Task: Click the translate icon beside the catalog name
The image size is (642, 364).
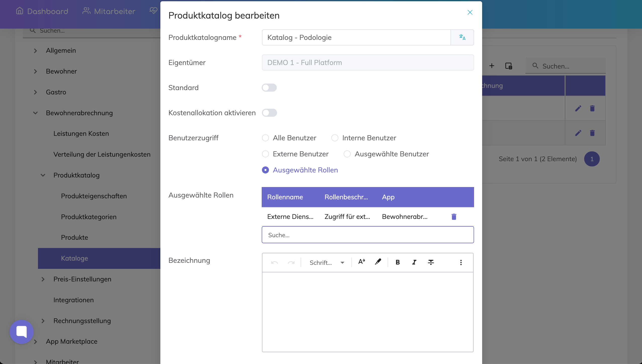Action: coord(462,37)
